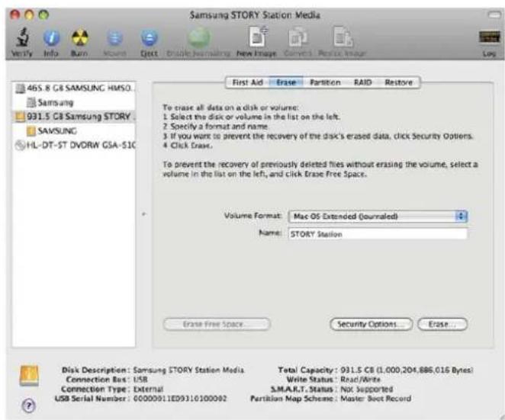Click the Eject toolbar icon

coord(149,38)
